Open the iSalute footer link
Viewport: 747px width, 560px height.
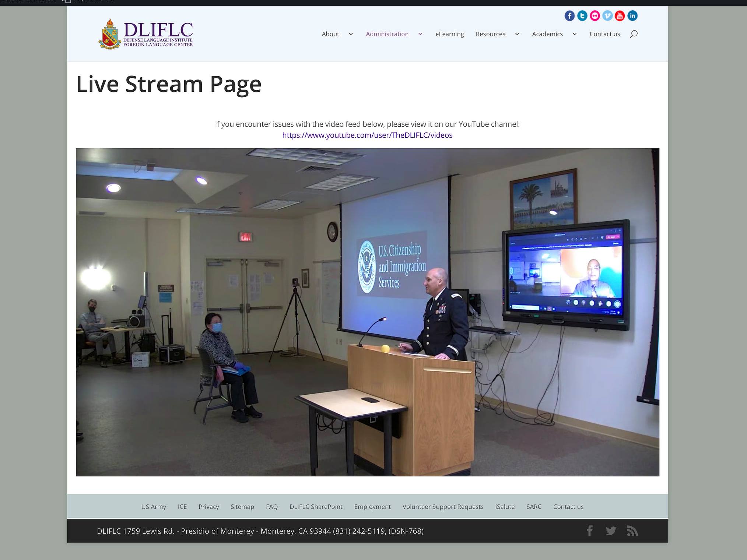[x=505, y=507]
